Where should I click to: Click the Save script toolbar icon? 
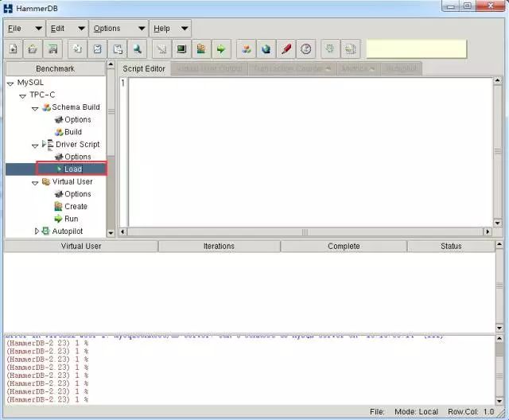pyautogui.click(x=52, y=49)
